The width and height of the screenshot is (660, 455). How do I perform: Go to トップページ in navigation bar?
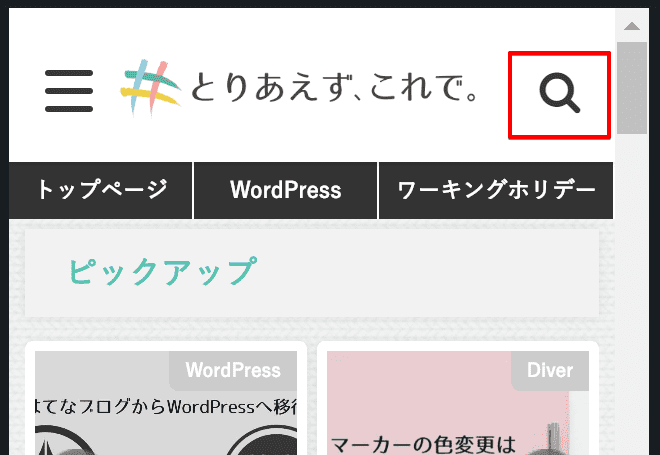point(101,190)
